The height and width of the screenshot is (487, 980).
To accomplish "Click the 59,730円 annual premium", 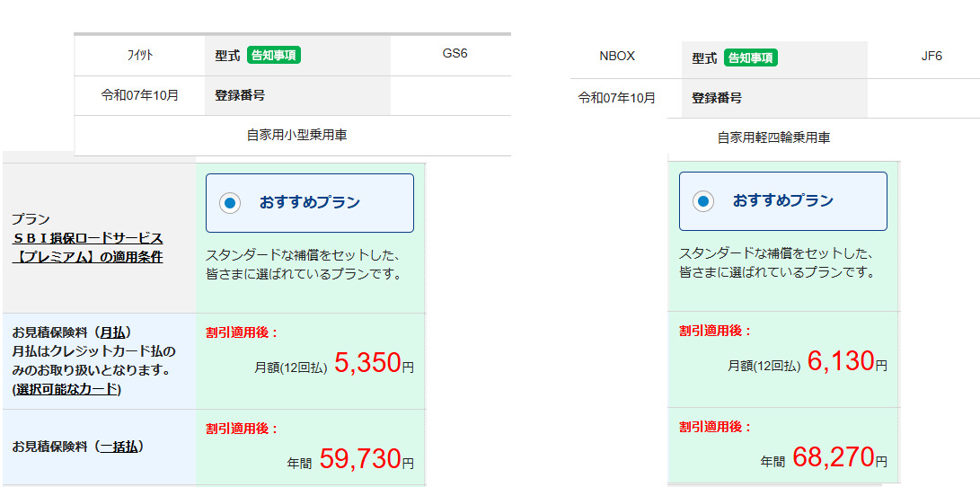I will pyautogui.click(x=366, y=459).
